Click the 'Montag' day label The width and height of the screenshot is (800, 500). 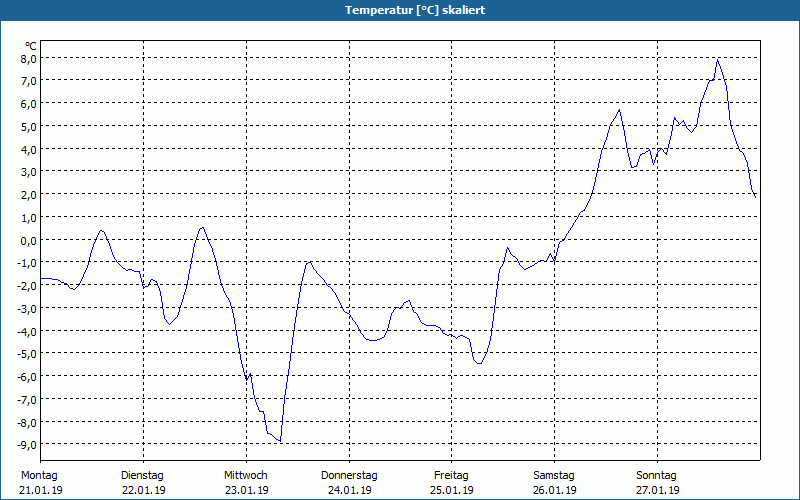coord(39,476)
